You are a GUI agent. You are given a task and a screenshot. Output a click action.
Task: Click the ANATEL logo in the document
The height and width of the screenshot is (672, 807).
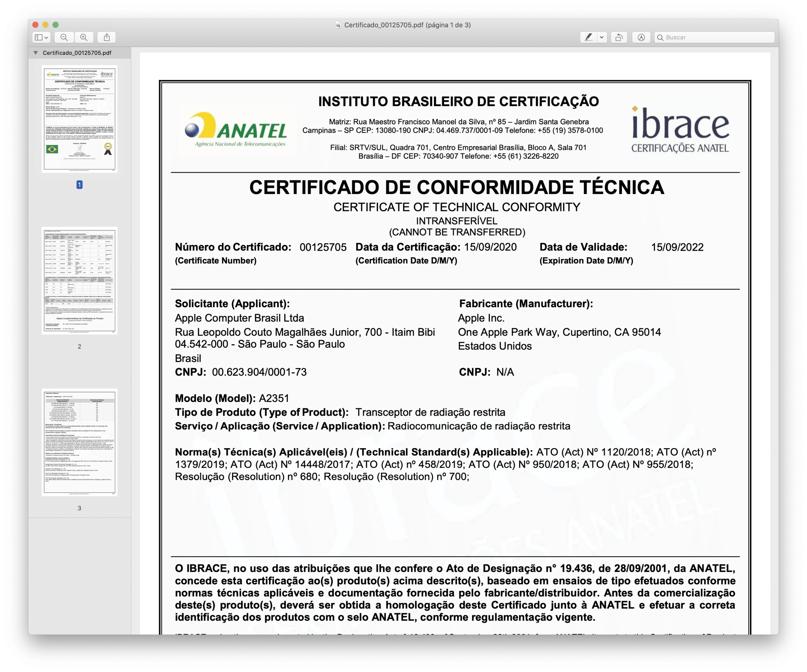pyautogui.click(x=236, y=130)
